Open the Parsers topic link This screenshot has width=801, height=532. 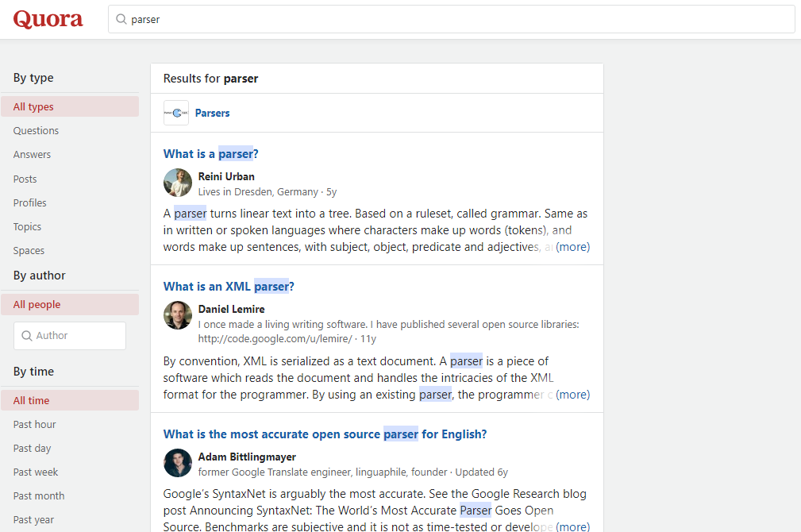pos(212,113)
